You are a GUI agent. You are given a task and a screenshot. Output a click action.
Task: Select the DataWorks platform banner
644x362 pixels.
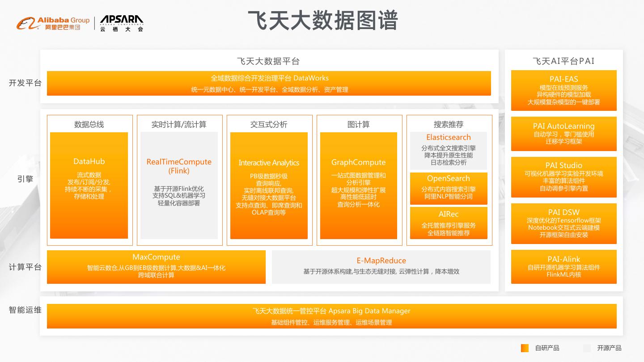click(269, 83)
